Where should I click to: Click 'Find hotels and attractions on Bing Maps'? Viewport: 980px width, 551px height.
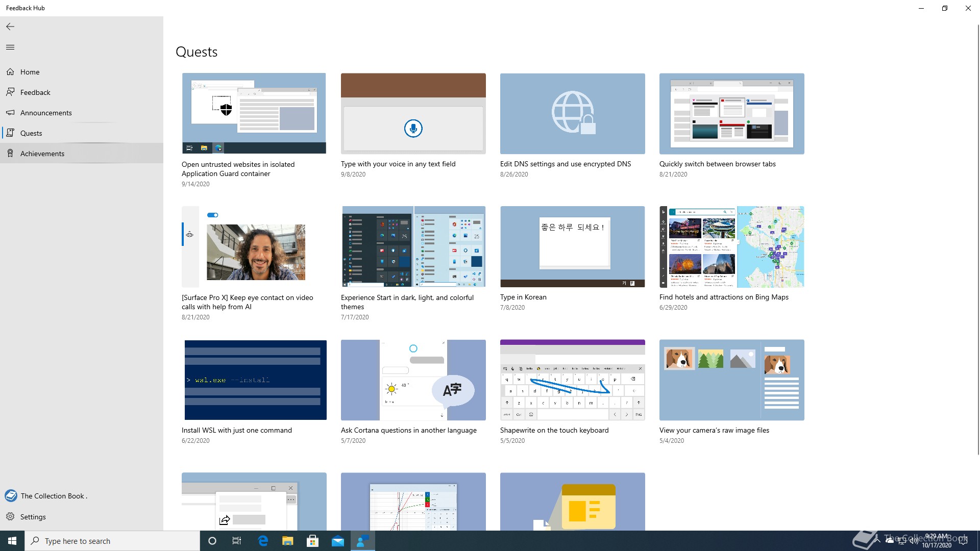(724, 297)
